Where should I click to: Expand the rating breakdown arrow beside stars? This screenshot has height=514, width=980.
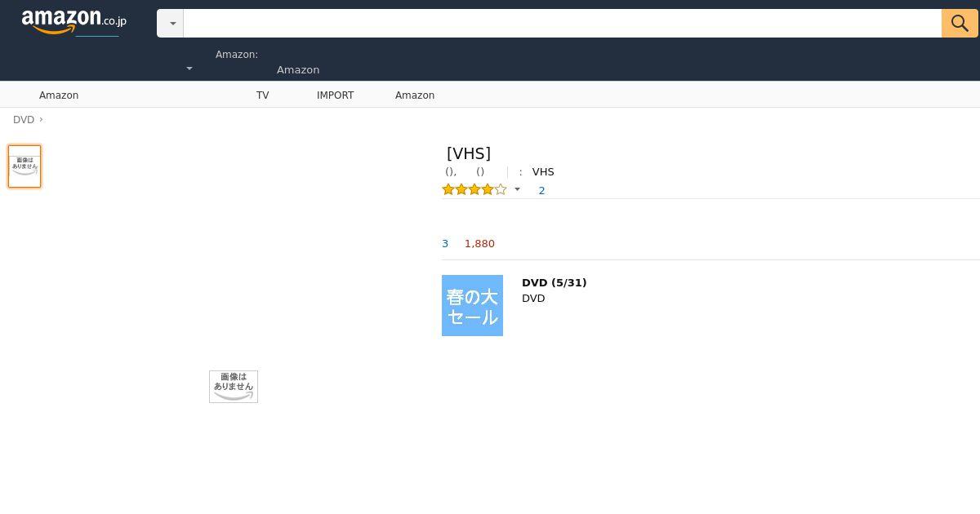pyautogui.click(x=517, y=189)
